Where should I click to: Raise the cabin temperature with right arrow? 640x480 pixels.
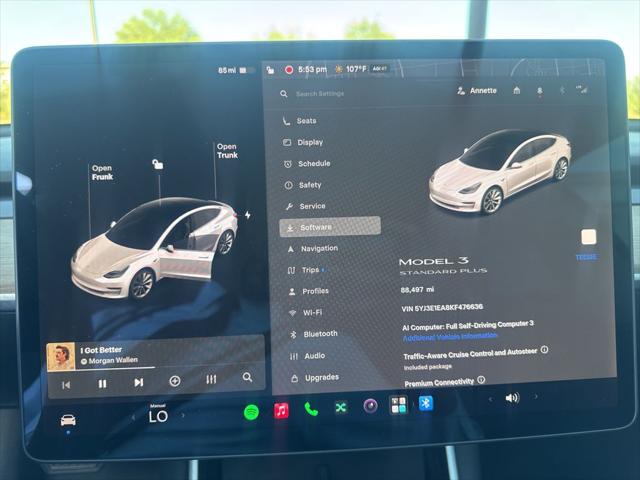[183, 415]
